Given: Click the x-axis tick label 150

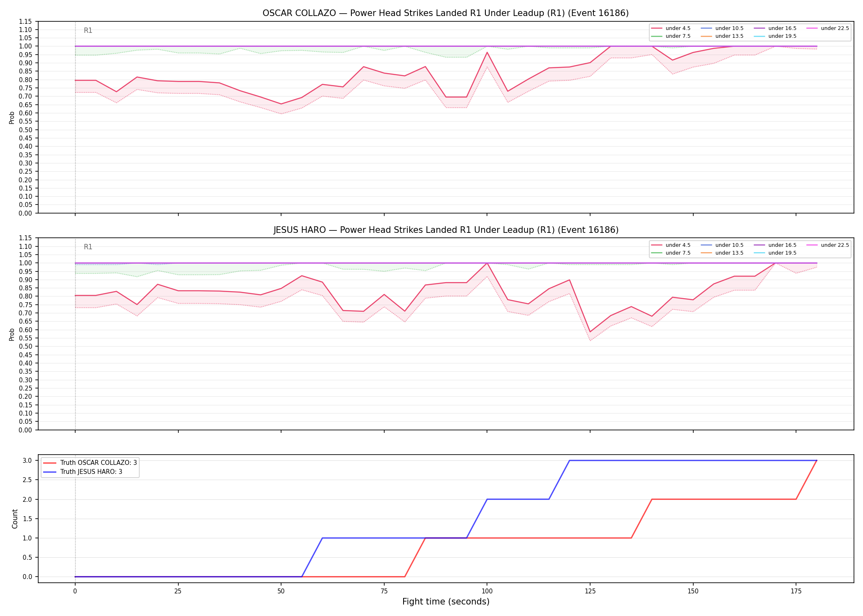Looking at the screenshot, I should tap(693, 591).
